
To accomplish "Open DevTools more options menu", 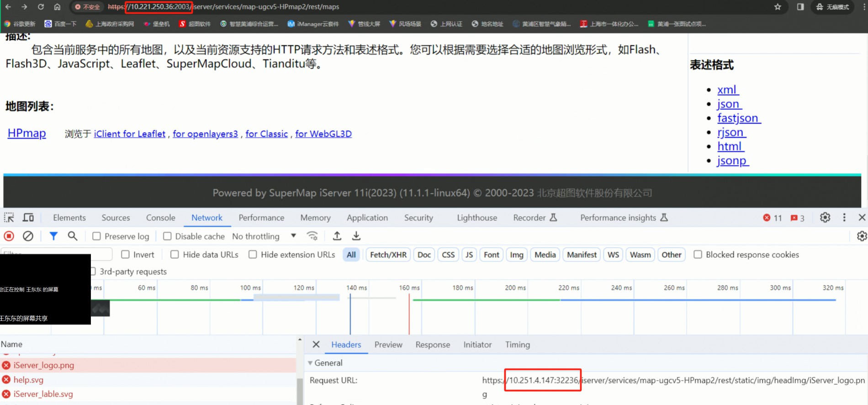I will click(844, 218).
